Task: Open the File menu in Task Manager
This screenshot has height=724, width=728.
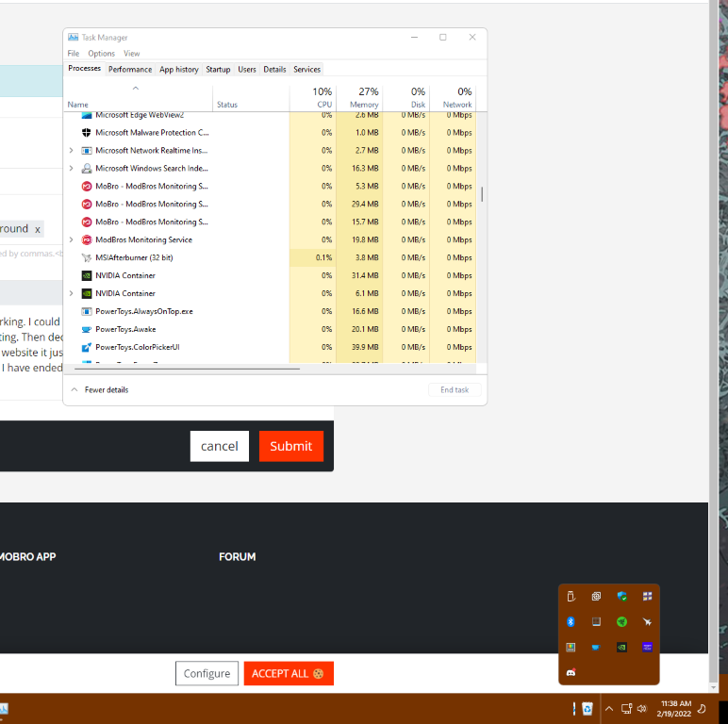Action: coord(74,54)
